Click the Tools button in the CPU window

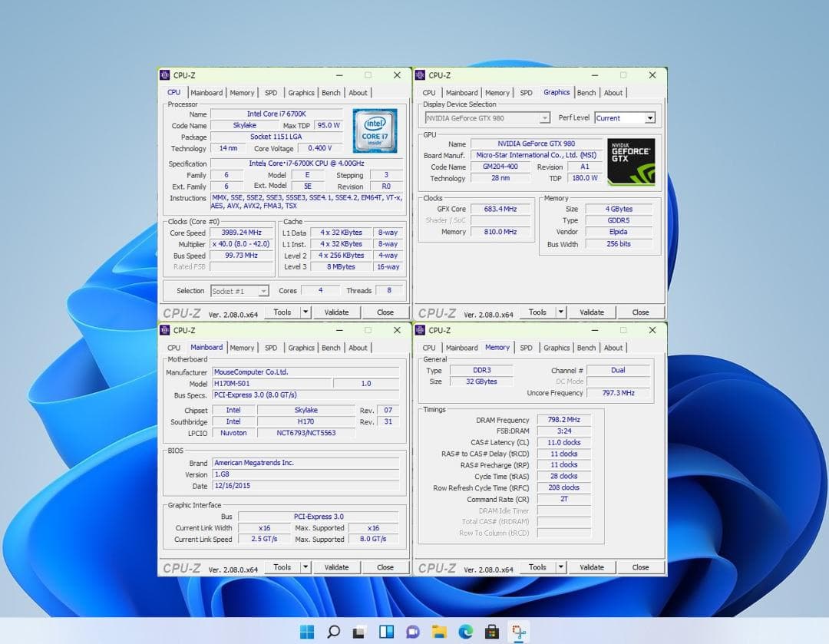coord(283,312)
